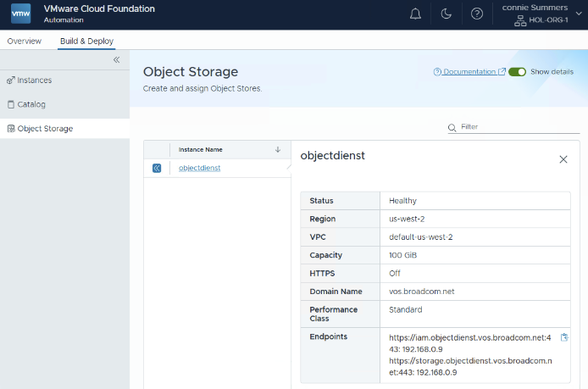
Task: Copy the endpoints to clipboard
Action: pos(564,337)
